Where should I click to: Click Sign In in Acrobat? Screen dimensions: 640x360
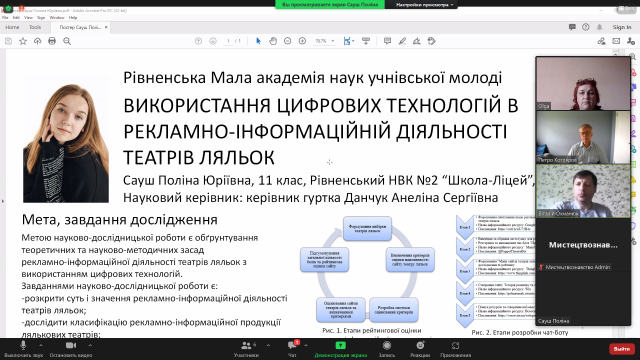622,27
